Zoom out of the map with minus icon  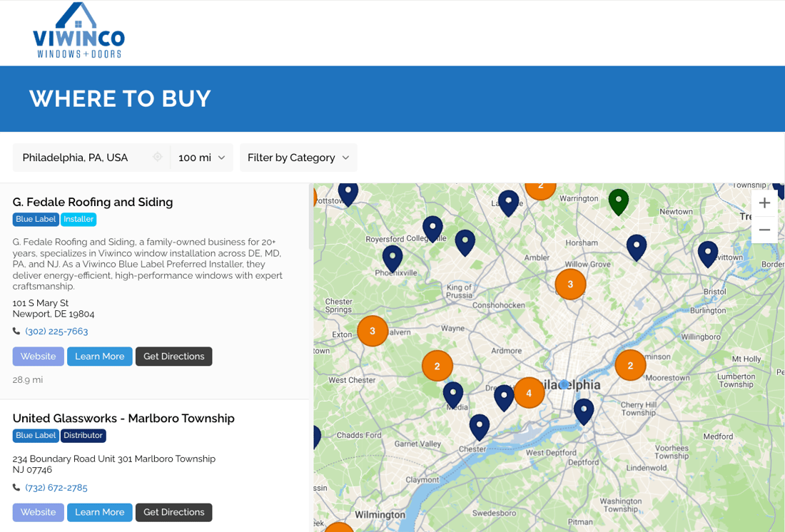(764, 230)
